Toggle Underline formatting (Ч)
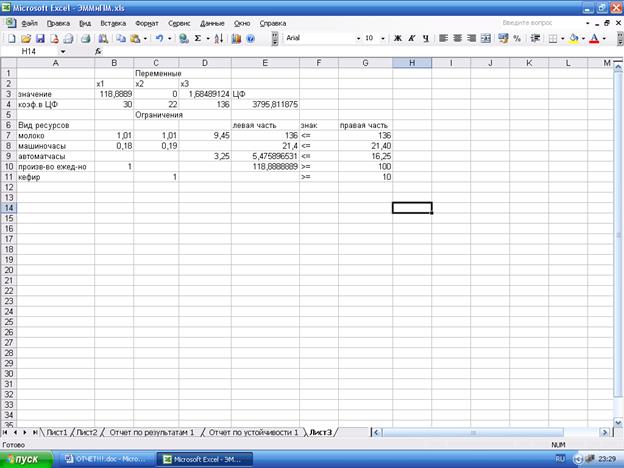Image resolution: width=624 pixels, height=468 pixels. (x=426, y=38)
